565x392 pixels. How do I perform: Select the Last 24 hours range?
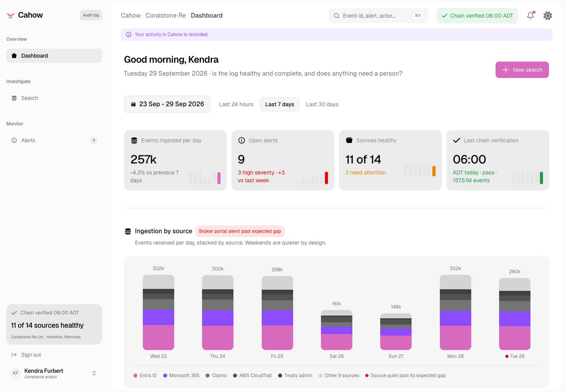236,104
